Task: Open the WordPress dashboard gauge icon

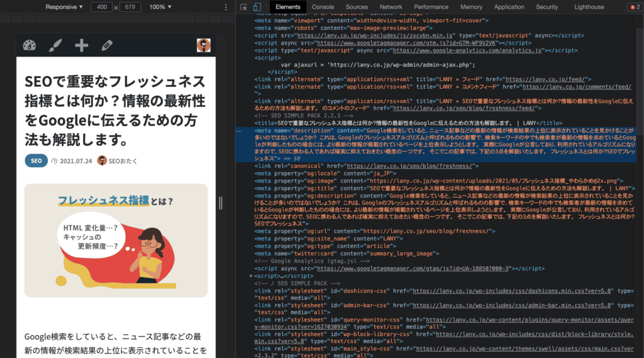Action: click(x=29, y=45)
